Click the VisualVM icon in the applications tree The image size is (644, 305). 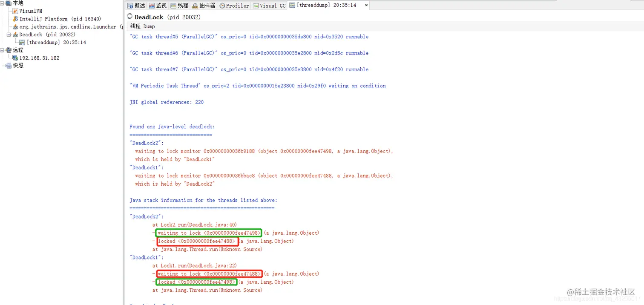[15, 11]
